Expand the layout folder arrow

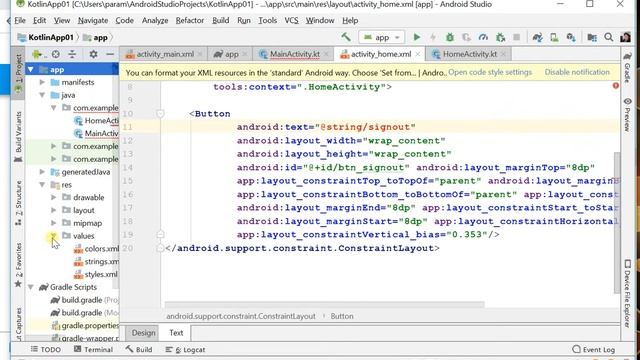(x=53, y=210)
